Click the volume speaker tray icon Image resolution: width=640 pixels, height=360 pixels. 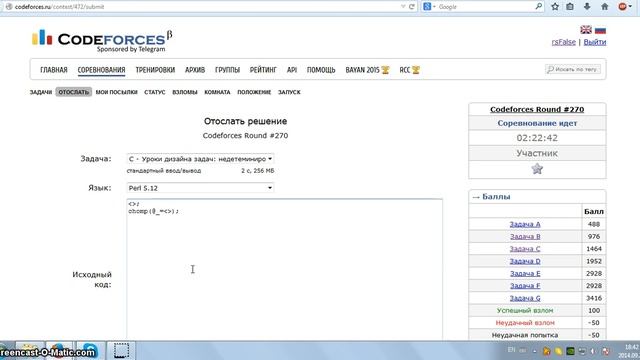click(x=593, y=351)
